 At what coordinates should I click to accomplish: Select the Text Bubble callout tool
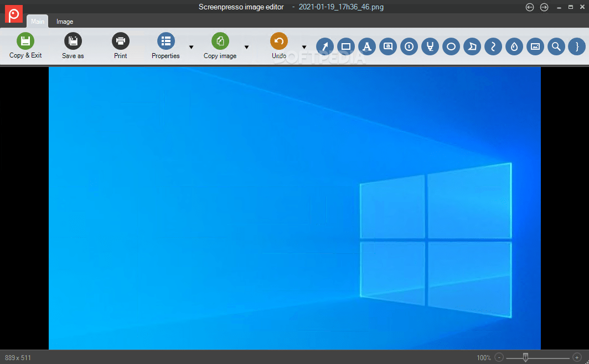click(x=388, y=47)
